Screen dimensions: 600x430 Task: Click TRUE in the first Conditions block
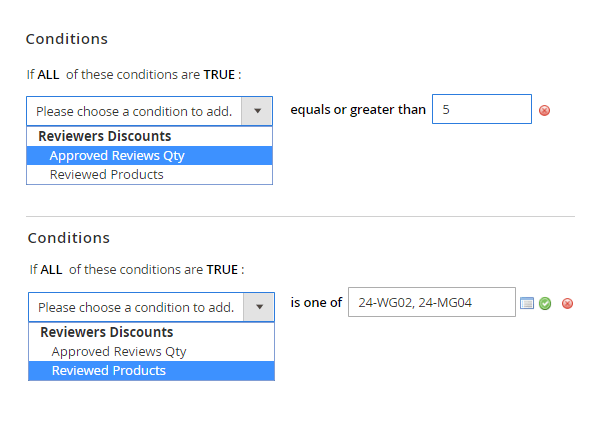pos(220,74)
